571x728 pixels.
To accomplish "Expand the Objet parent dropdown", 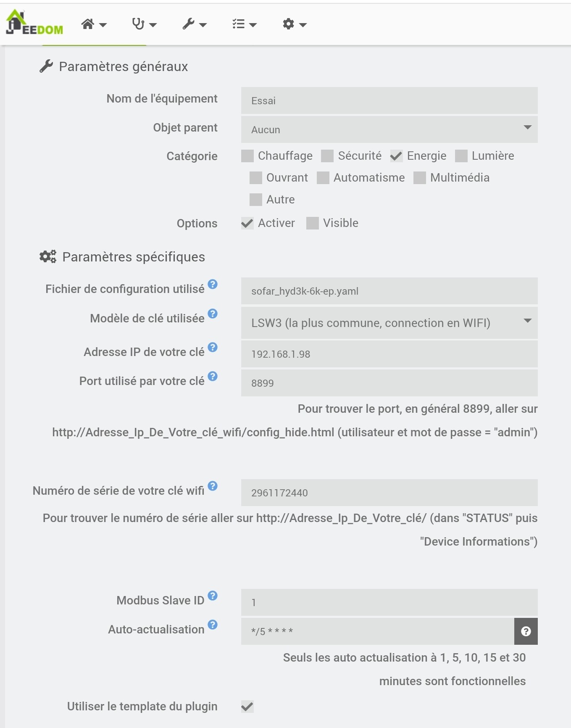I will (389, 129).
